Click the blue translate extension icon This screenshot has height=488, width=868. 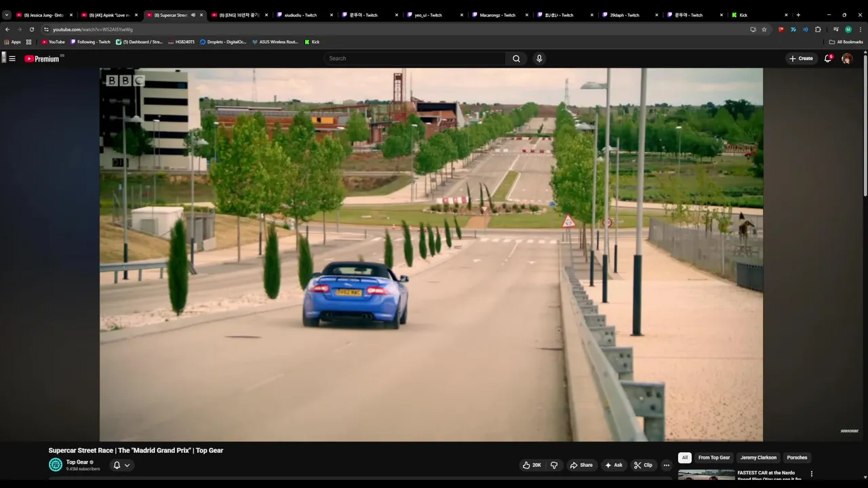coord(793,29)
